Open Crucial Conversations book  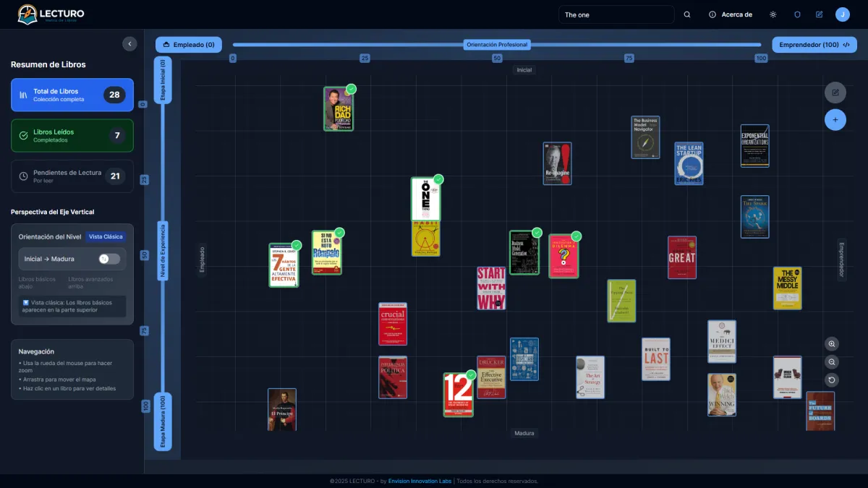click(393, 324)
